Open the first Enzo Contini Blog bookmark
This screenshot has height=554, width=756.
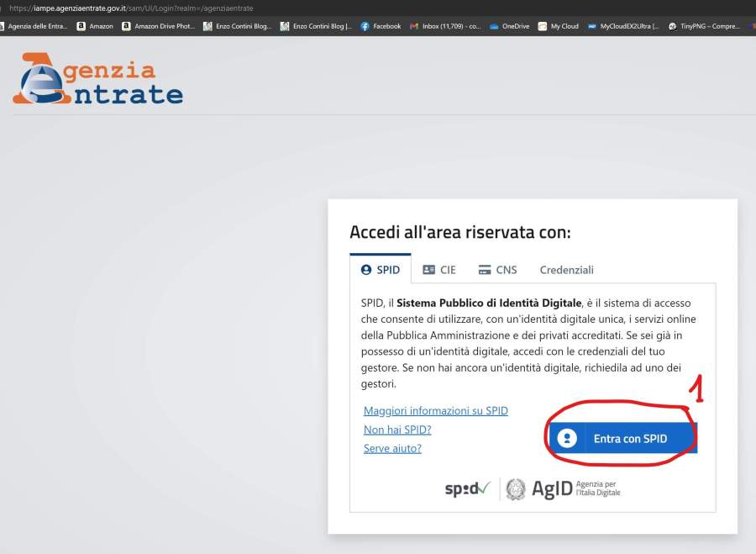pyautogui.click(x=238, y=26)
